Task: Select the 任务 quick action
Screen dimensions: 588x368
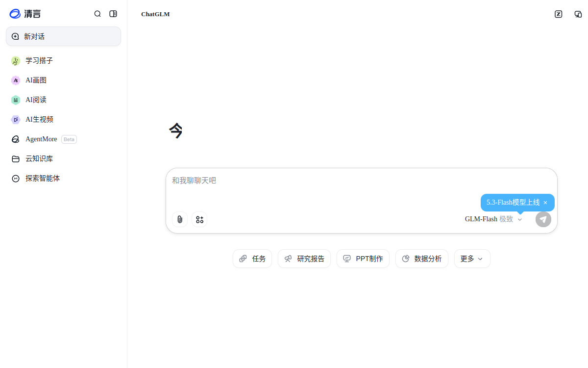Action: (252, 259)
